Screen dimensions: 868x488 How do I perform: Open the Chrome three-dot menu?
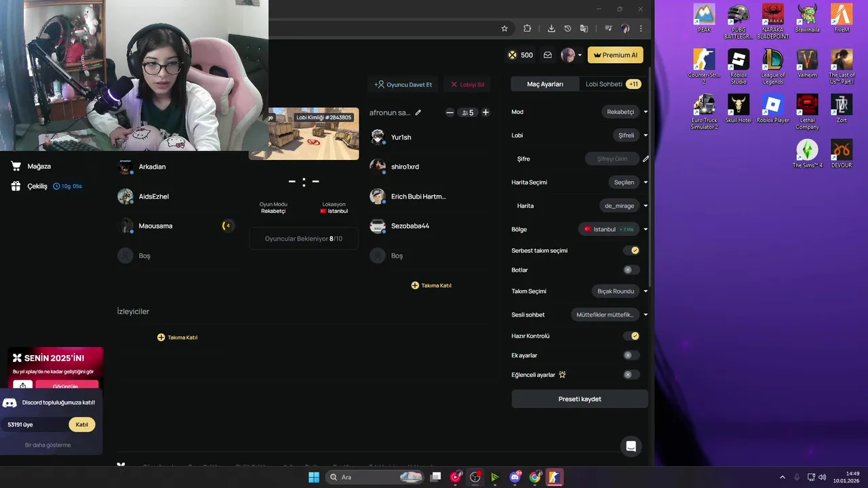pyautogui.click(x=641, y=28)
